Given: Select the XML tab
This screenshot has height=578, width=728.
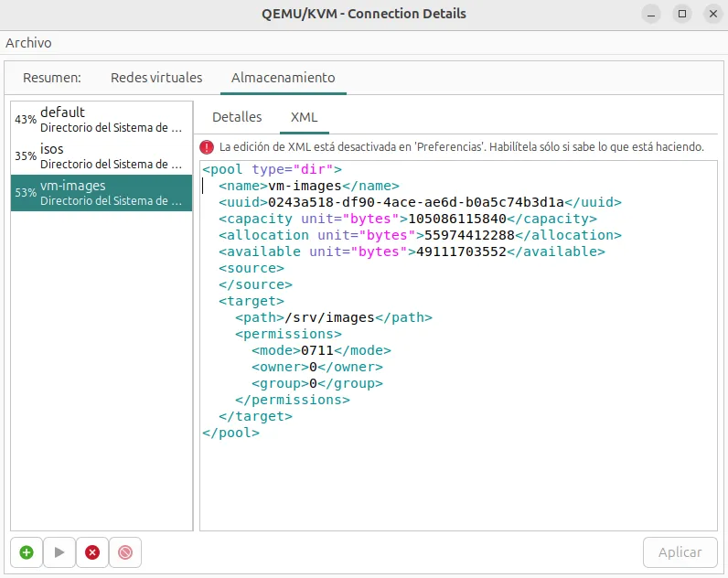Looking at the screenshot, I should pyautogui.click(x=304, y=117).
